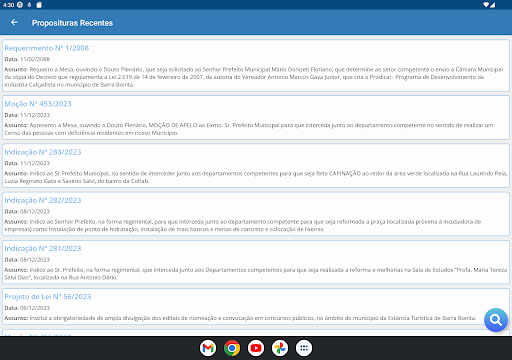Open Indicação Nº 282/2023 title link
Screen dimensions: 512x360
pos(43,200)
